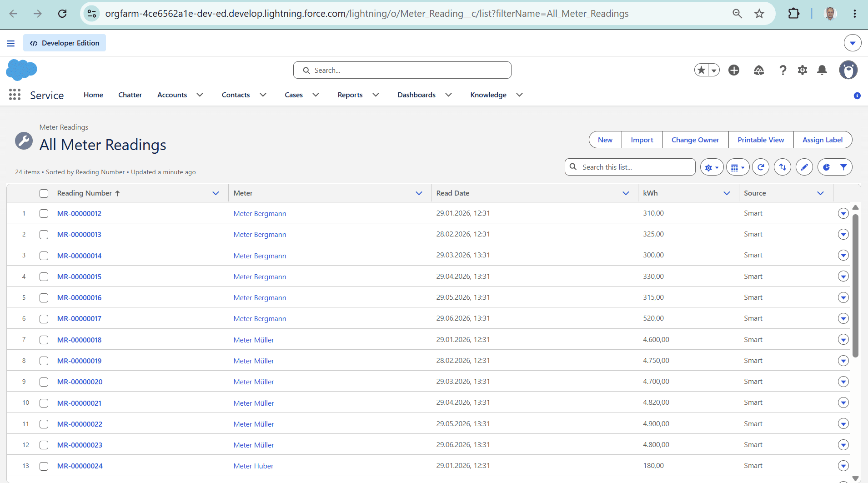This screenshot has height=483, width=868.
Task: Switch to the Cases tab
Action: point(294,95)
